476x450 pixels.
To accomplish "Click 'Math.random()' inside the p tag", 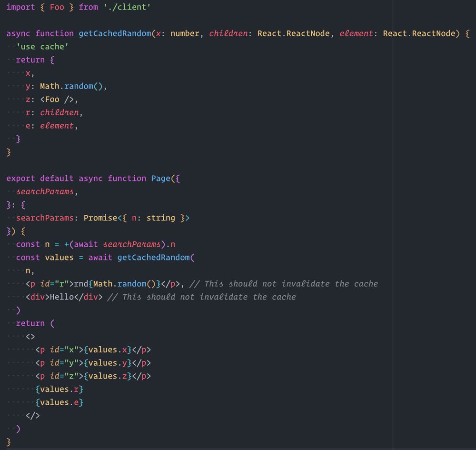I will [124, 284].
